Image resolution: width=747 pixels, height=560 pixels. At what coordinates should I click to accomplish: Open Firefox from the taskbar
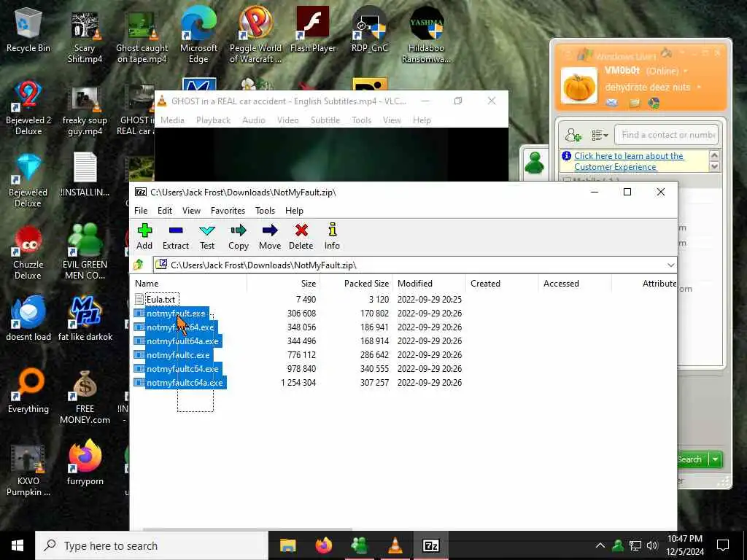tap(324, 545)
